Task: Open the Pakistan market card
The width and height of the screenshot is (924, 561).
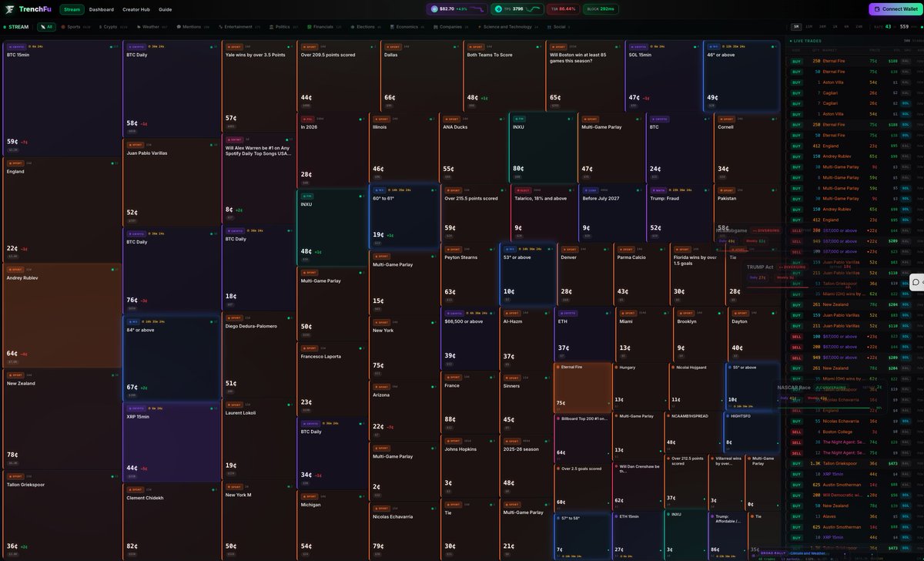Action: point(747,213)
